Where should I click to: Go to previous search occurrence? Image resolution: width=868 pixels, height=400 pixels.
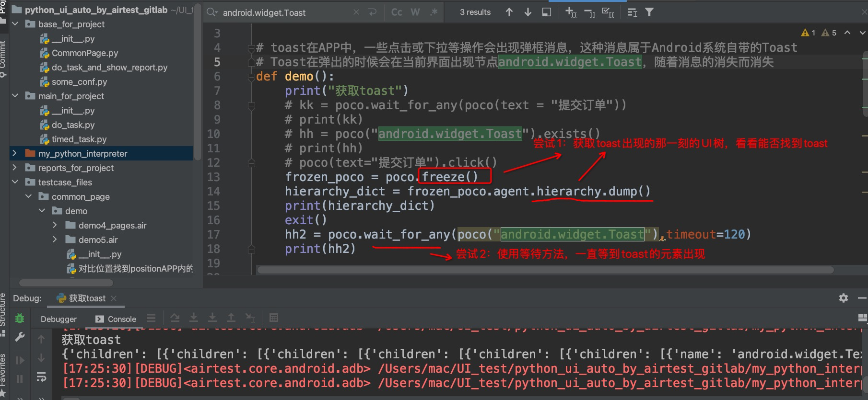[x=509, y=12]
